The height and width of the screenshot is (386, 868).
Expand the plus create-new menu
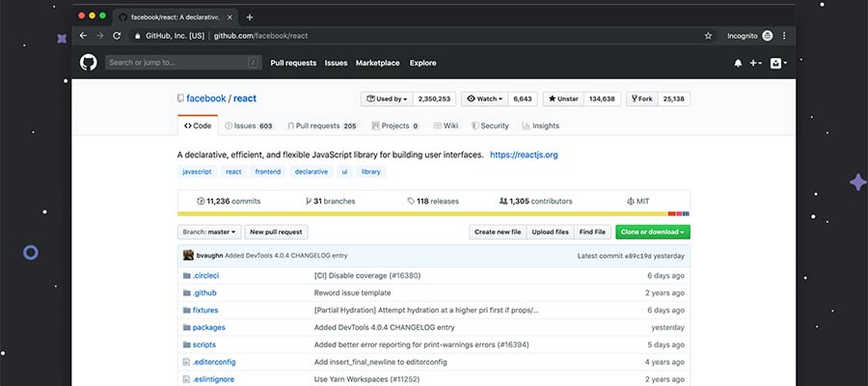[x=756, y=63]
